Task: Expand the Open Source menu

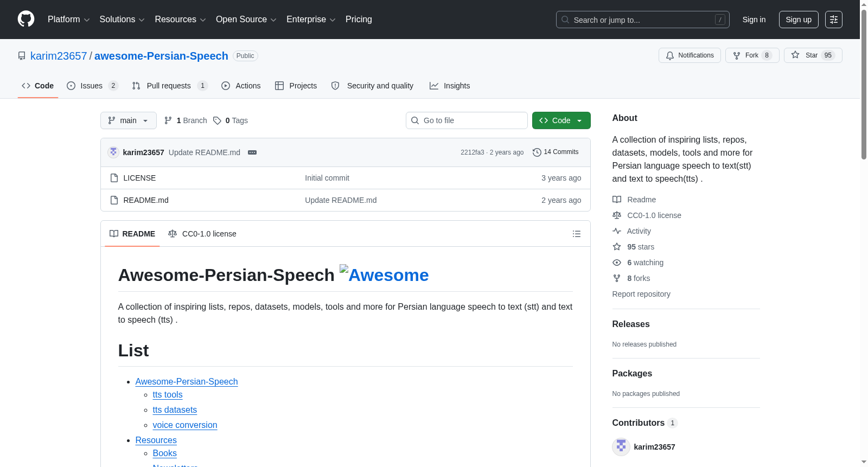Action: click(x=246, y=20)
